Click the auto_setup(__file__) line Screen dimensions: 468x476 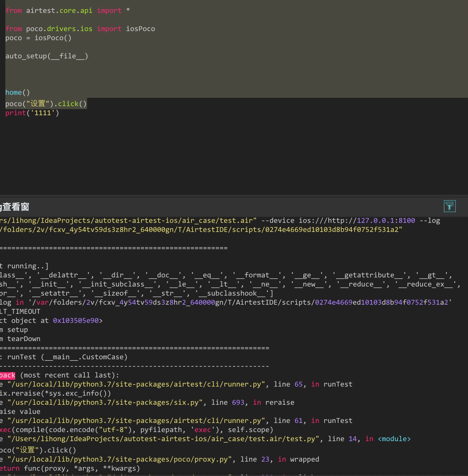[47, 56]
